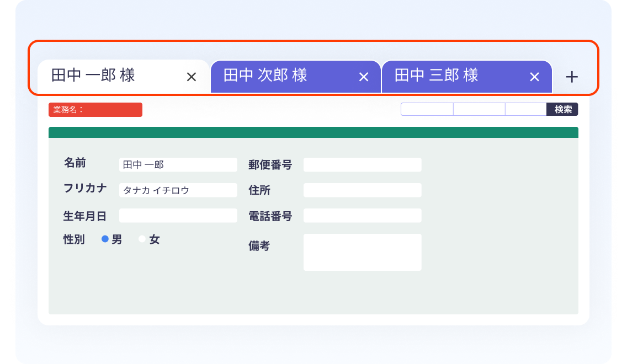
Task: Close the 田中 次郎 様 tab
Action: tap(363, 77)
